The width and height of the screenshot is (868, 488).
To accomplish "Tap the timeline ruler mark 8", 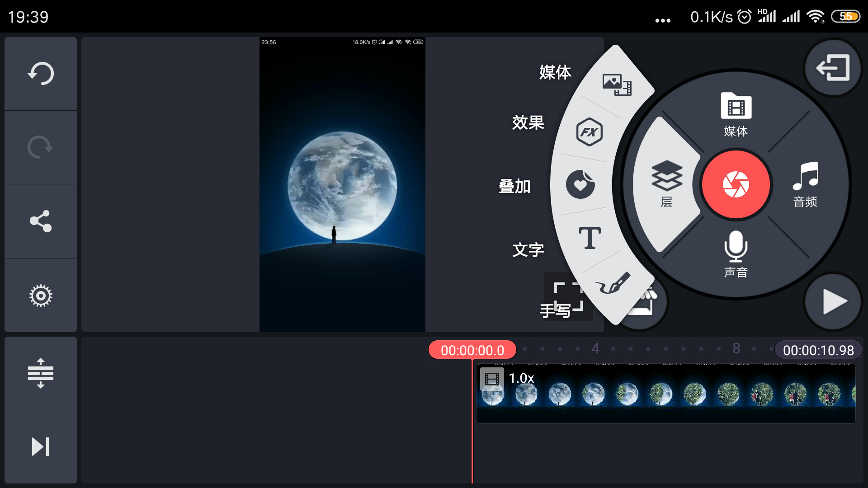I will (x=736, y=348).
